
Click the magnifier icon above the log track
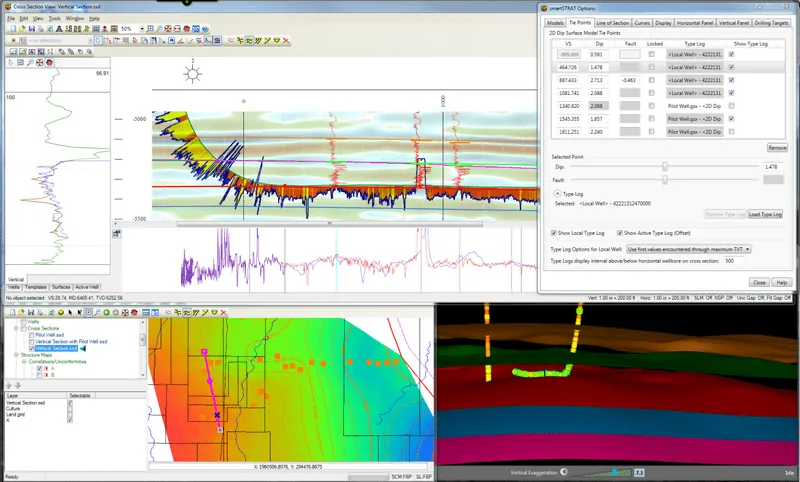point(30,62)
